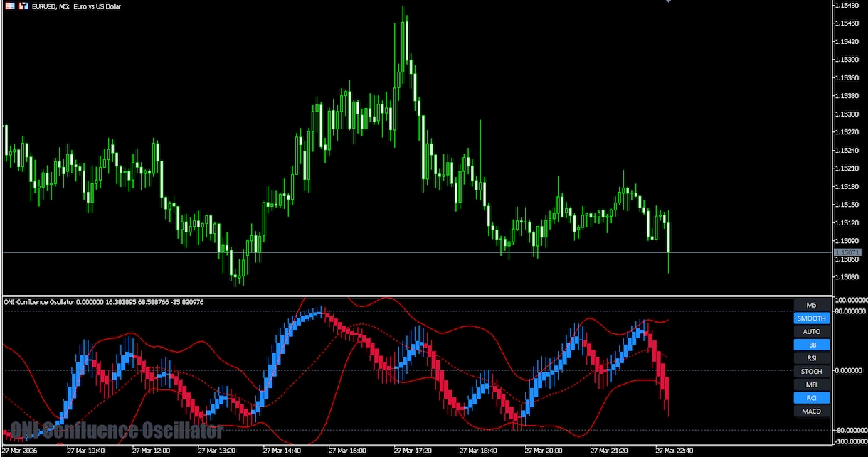Enable the AUTO mode toggle

click(812, 332)
